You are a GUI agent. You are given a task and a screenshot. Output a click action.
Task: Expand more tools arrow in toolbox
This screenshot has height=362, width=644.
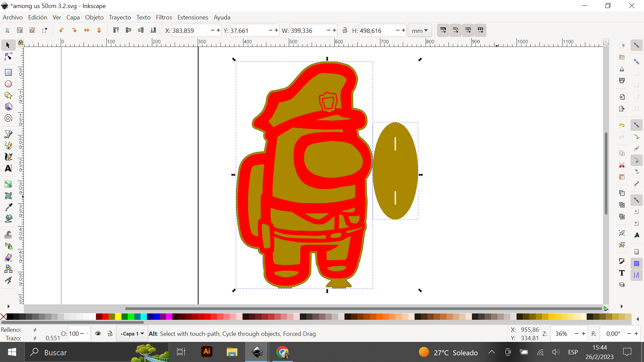pos(8,306)
